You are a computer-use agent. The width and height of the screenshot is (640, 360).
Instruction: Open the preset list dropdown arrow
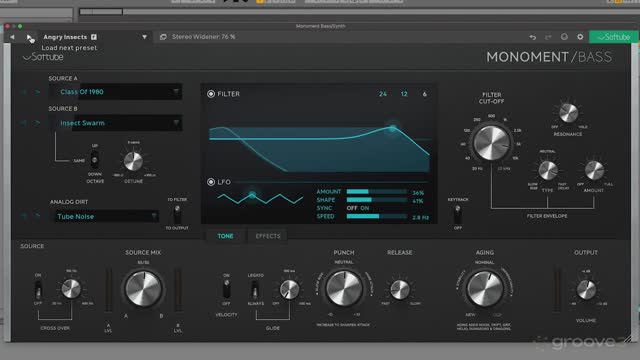[x=144, y=37]
